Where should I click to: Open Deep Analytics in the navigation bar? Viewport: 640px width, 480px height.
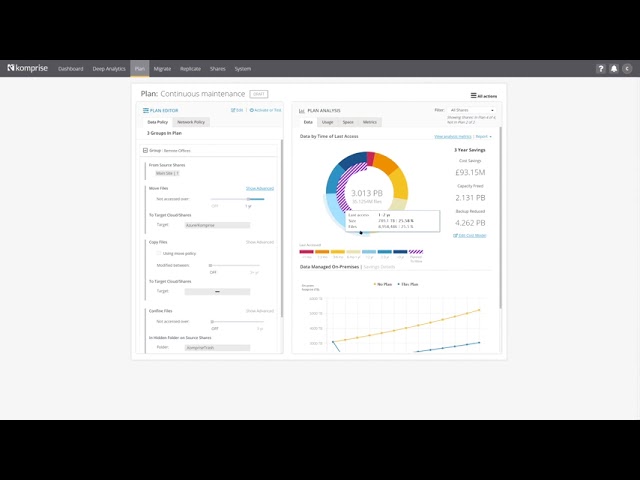[x=109, y=69]
